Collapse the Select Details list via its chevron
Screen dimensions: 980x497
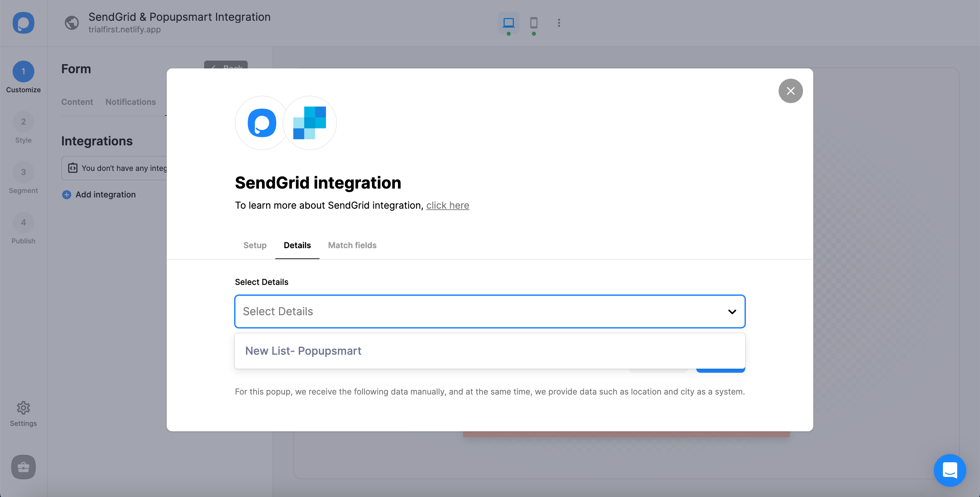(732, 312)
